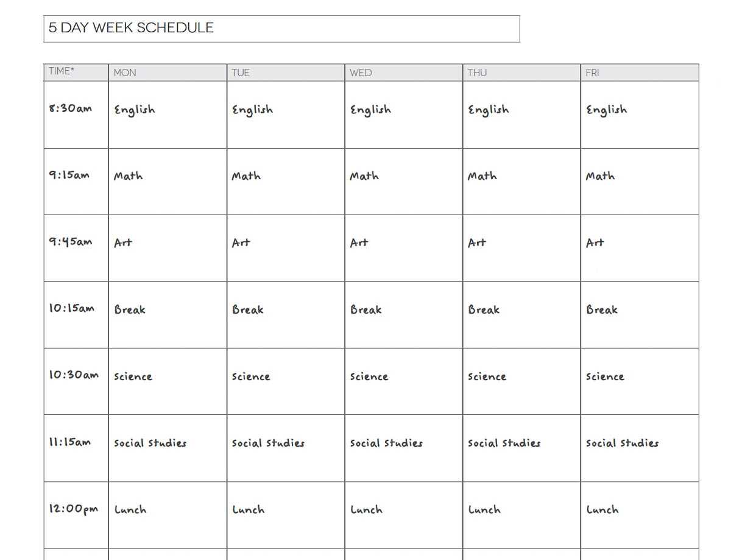This screenshot has width=731, height=560.
Task: Click the 12:00pm time cell
Action: 76,515
